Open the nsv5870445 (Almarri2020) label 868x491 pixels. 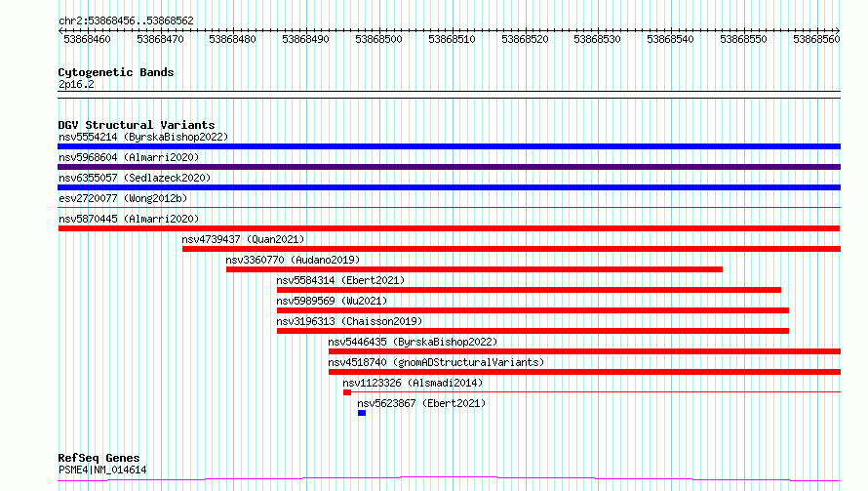(129, 219)
